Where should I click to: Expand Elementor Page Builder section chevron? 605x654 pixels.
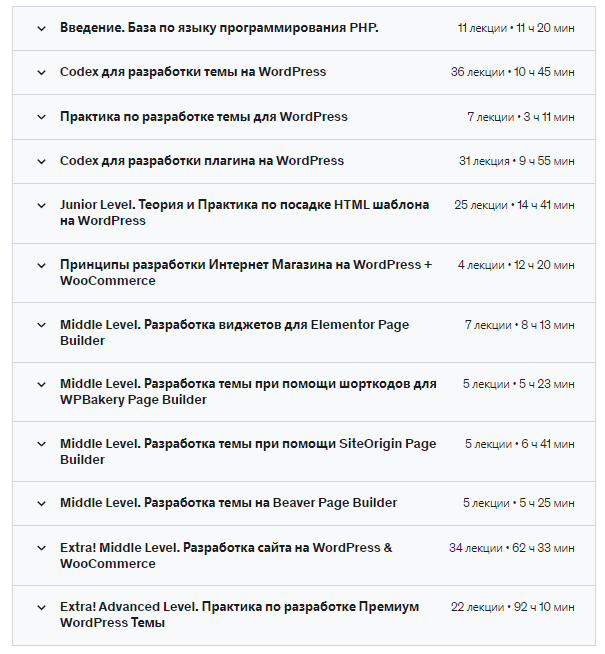pyautogui.click(x=41, y=325)
